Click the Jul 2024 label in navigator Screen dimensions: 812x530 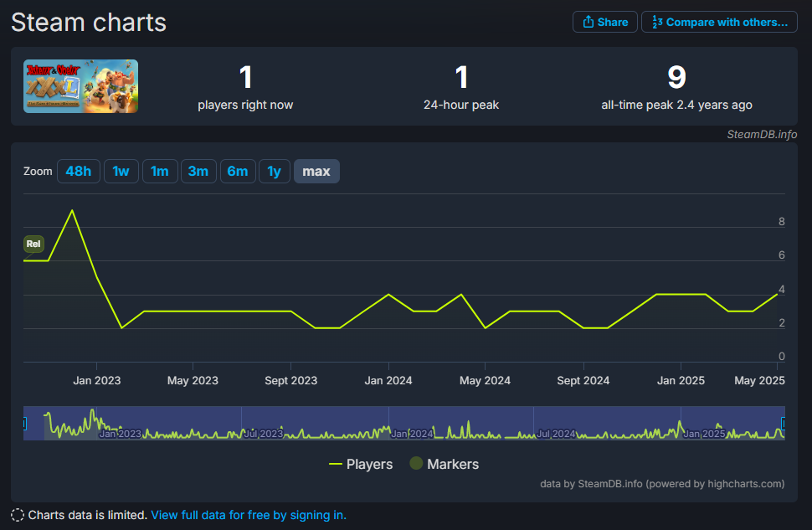556,434
